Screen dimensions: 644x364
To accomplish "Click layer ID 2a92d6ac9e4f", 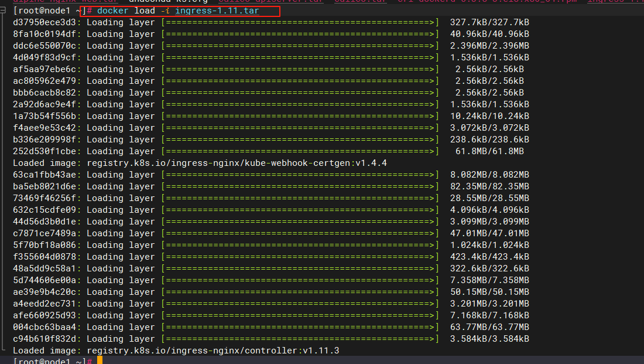I will click(x=44, y=104).
